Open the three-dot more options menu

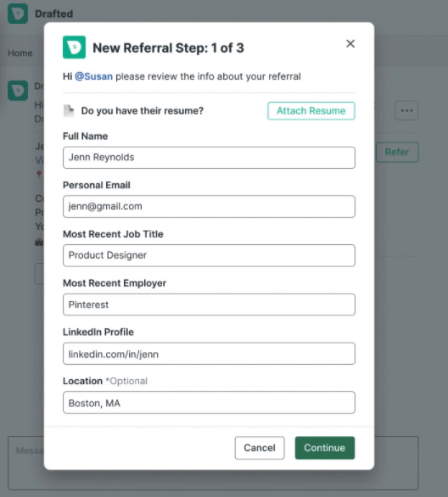point(406,110)
